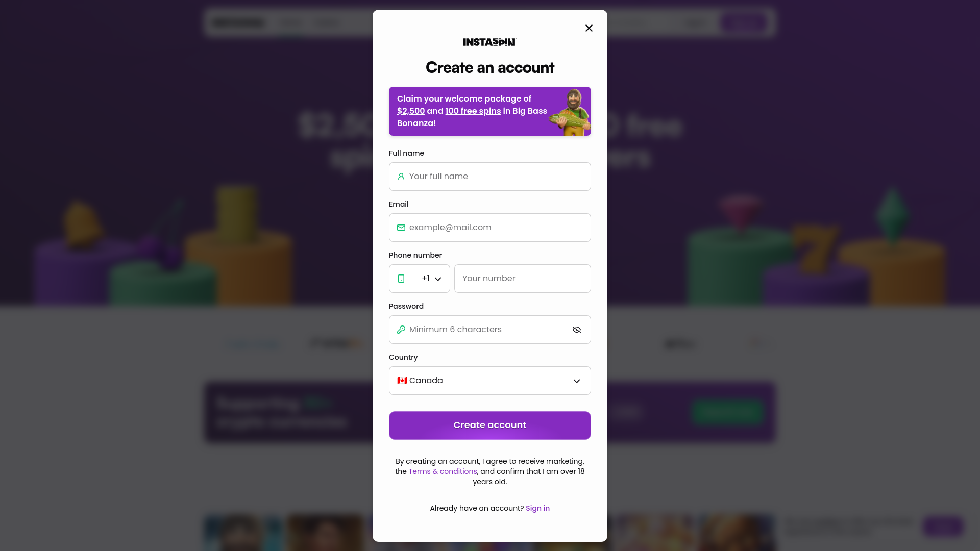Open the +1 country code dropdown

coord(420,279)
